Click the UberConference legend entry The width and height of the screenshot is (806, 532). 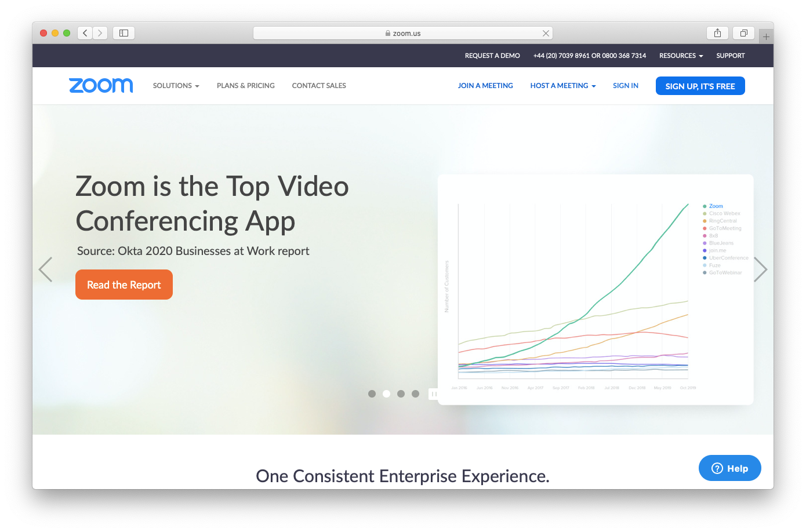[x=726, y=258]
